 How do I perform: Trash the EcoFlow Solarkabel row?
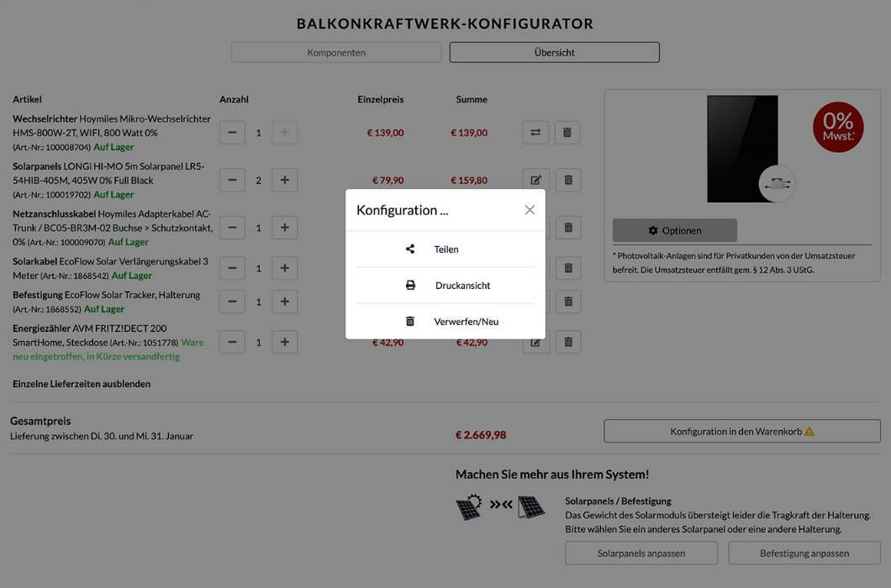pyautogui.click(x=568, y=268)
